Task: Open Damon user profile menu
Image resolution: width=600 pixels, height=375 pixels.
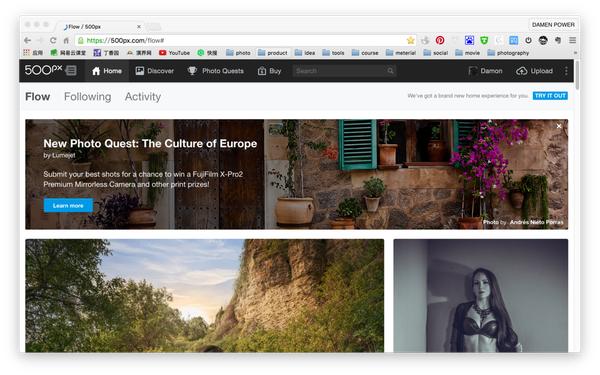Action: pyautogui.click(x=486, y=71)
